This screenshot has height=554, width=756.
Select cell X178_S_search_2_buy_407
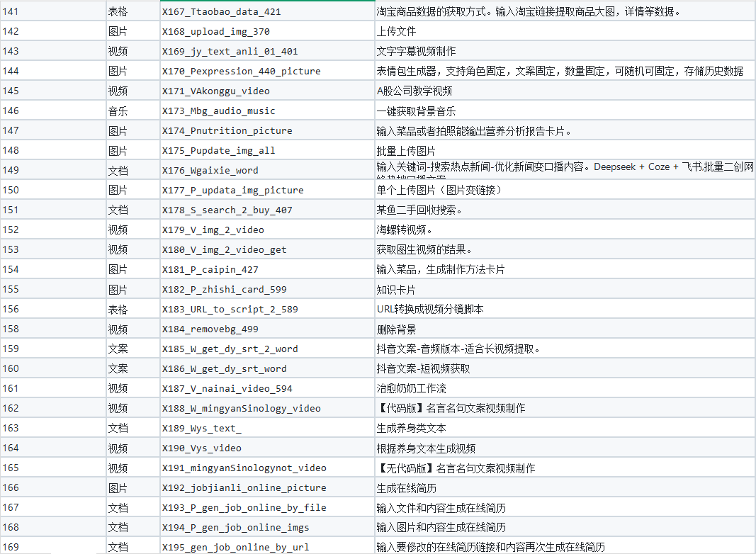267,210
